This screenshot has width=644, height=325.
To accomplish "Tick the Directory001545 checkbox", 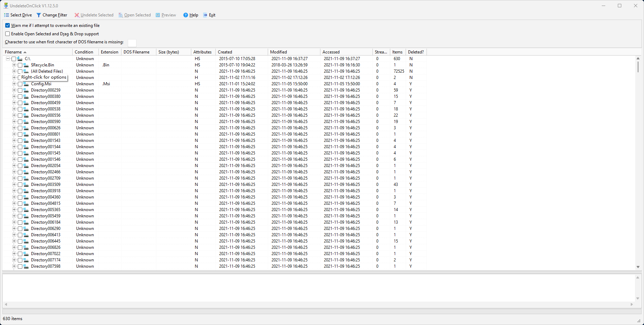I will point(20,153).
